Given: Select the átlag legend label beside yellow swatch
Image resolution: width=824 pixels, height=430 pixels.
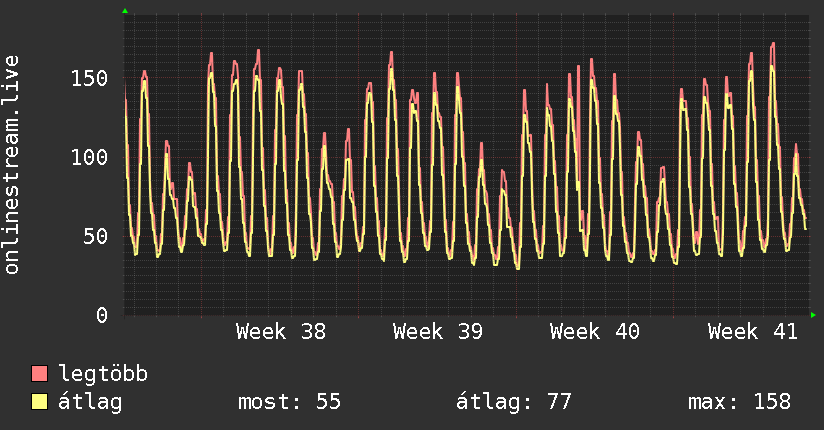Looking at the screenshot, I should click(90, 402).
